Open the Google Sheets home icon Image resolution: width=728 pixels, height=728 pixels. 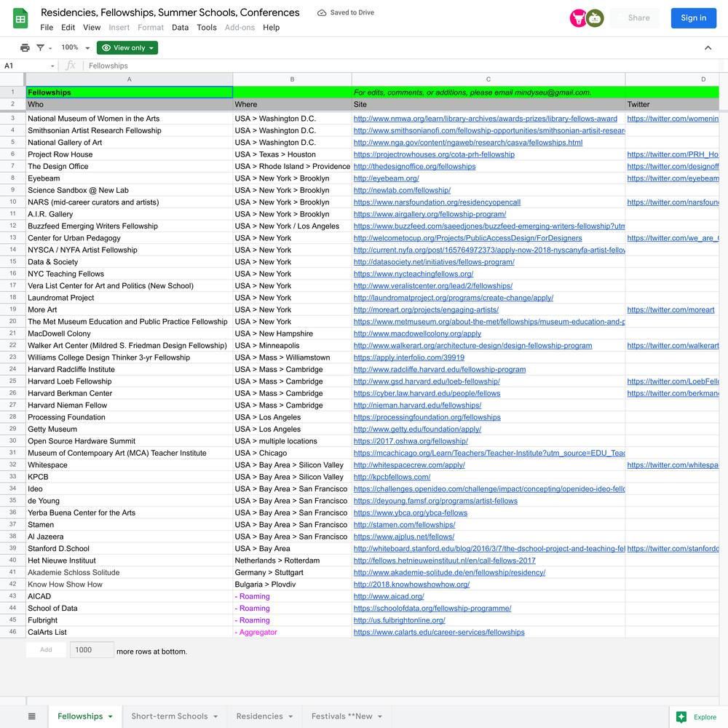[20, 19]
